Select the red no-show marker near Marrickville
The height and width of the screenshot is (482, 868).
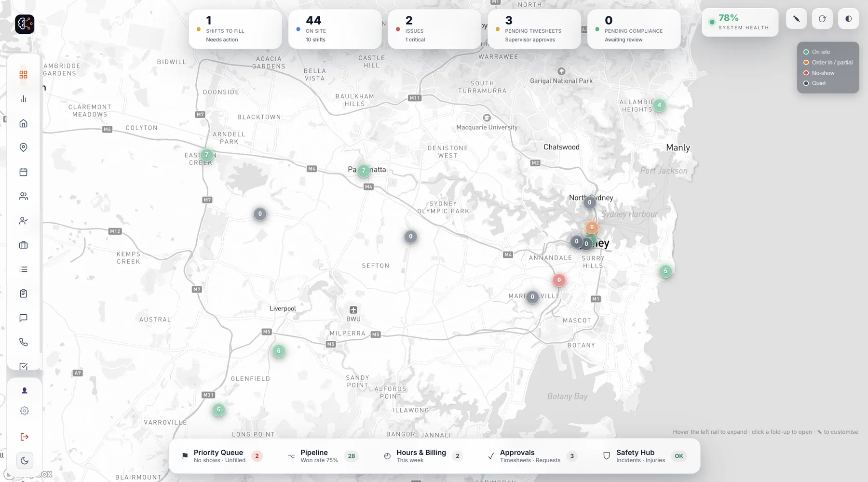559,280
